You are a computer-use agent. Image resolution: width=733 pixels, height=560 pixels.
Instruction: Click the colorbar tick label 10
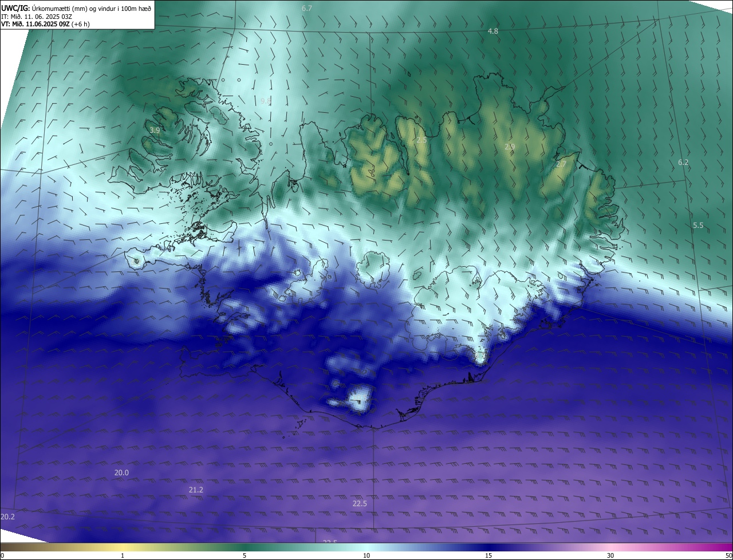point(366,556)
